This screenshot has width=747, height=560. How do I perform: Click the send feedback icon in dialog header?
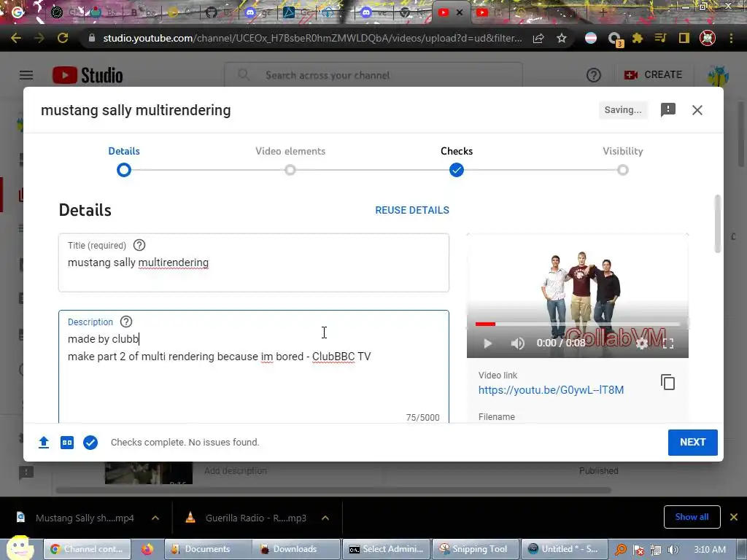(x=668, y=110)
